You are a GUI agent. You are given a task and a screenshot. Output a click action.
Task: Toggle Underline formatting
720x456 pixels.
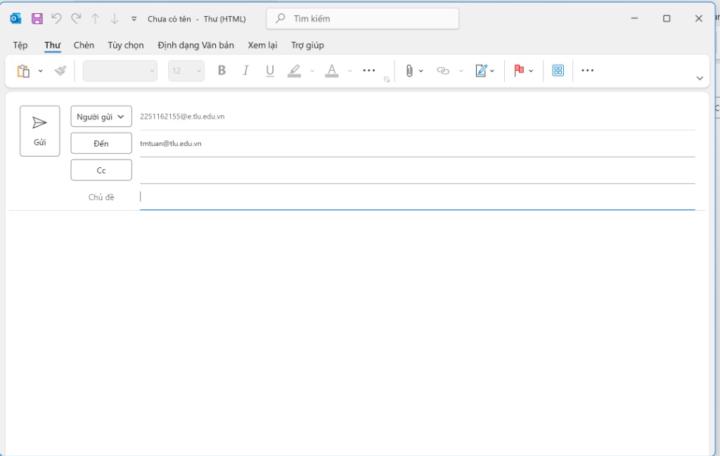tap(270, 70)
